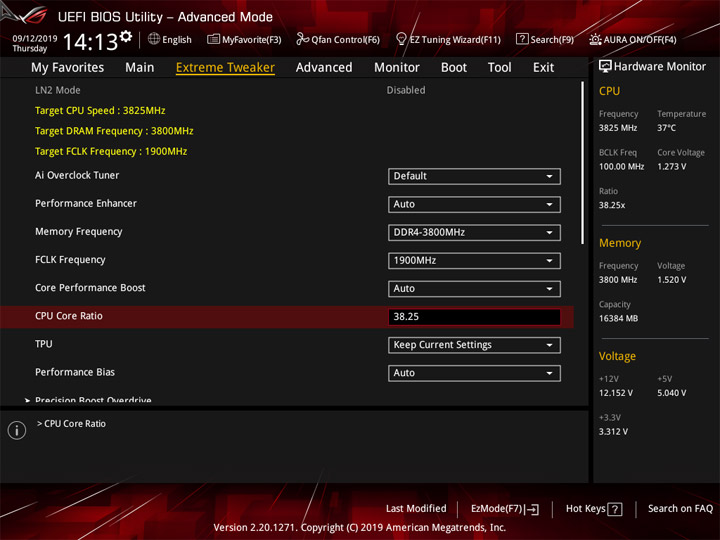720x540 pixels.
Task: Click Core Voltage 1.273 V value
Action: click(x=672, y=166)
